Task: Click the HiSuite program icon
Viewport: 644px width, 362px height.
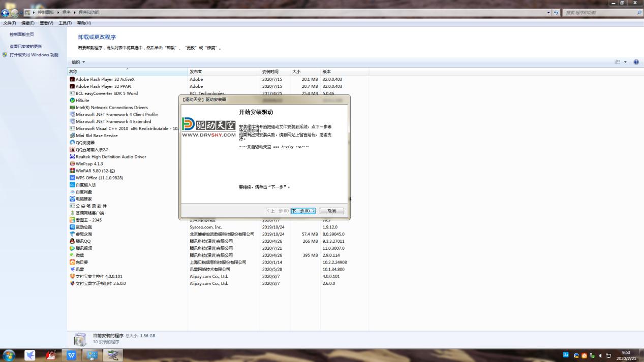Action: point(72,101)
